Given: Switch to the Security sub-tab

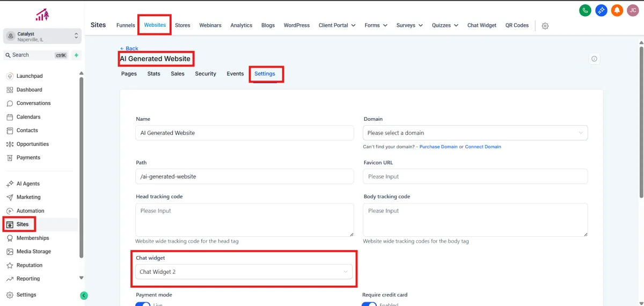Looking at the screenshot, I should [206, 74].
